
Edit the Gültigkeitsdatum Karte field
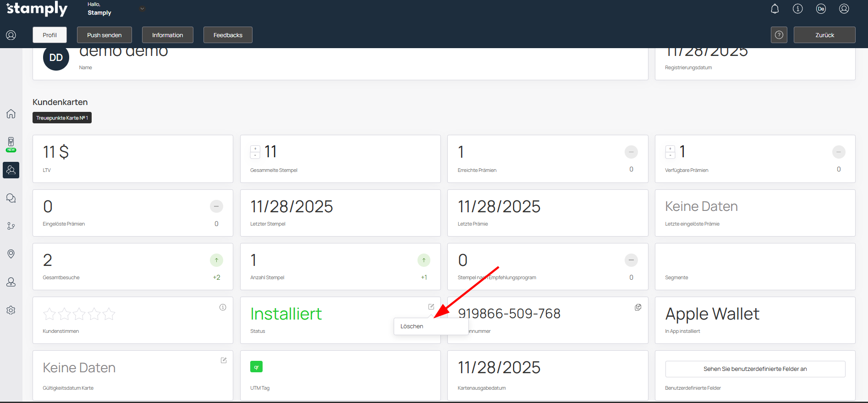tap(224, 360)
